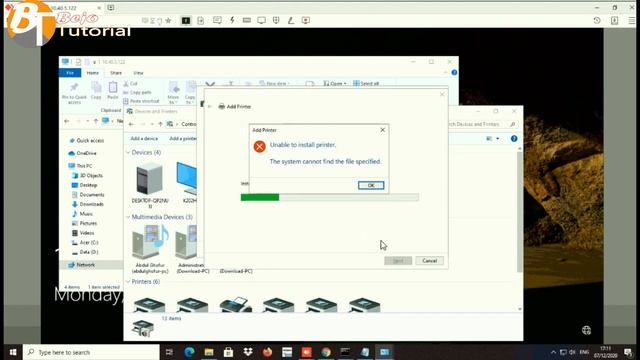Click the taskbar search box
Viewport: 640px width, 360px height.
(x=91, y=352)
